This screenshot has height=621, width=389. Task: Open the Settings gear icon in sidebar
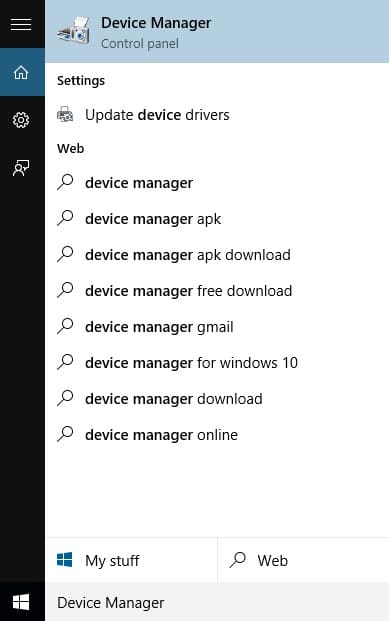(x=21, y=120)
